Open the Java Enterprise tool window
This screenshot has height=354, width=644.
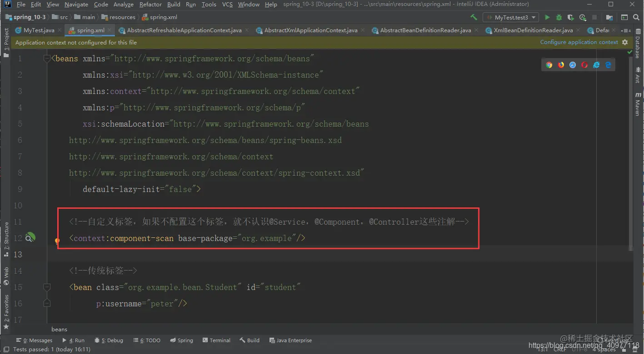tap(290, 340)
